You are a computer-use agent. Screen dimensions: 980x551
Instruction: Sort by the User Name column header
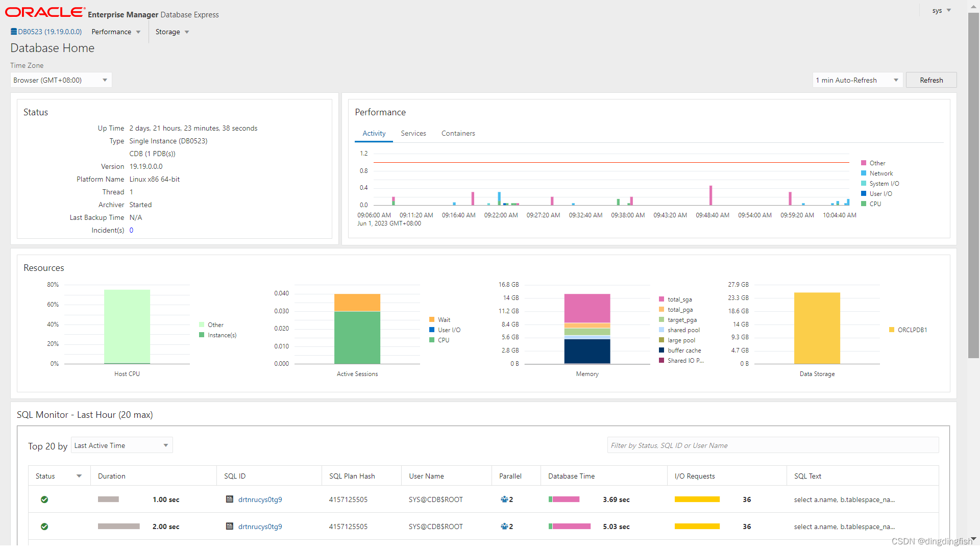coord(446,476)
